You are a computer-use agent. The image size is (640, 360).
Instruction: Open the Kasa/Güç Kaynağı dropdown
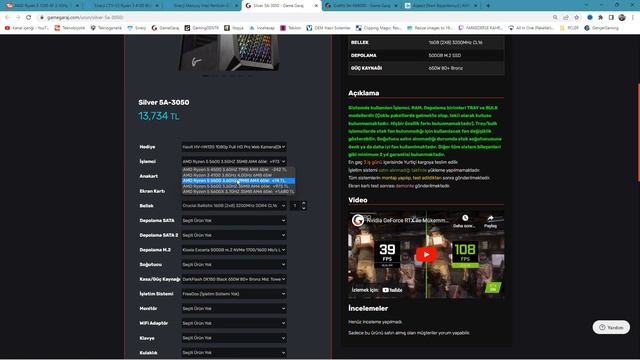click(234, 279)
